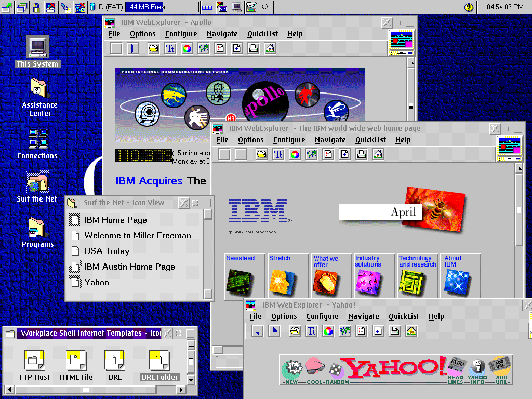Click scroll up arrow in Apollo window

411,63
